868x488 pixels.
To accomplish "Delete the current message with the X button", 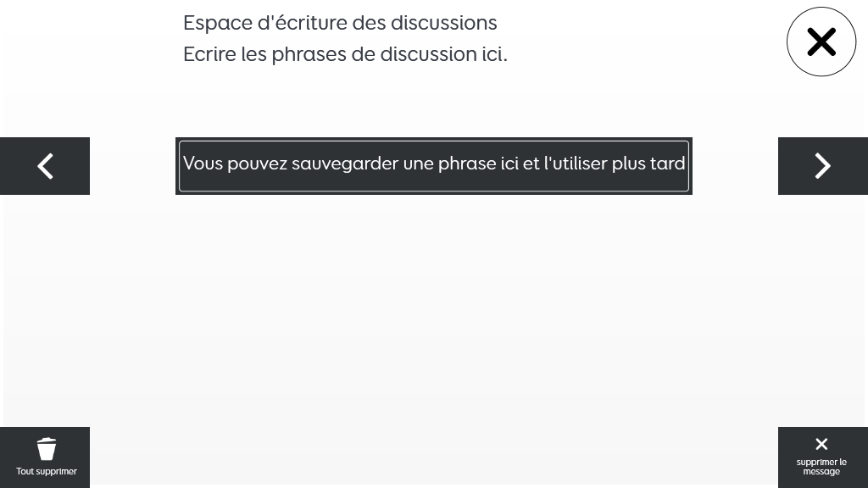I will (x=822, y=457).
